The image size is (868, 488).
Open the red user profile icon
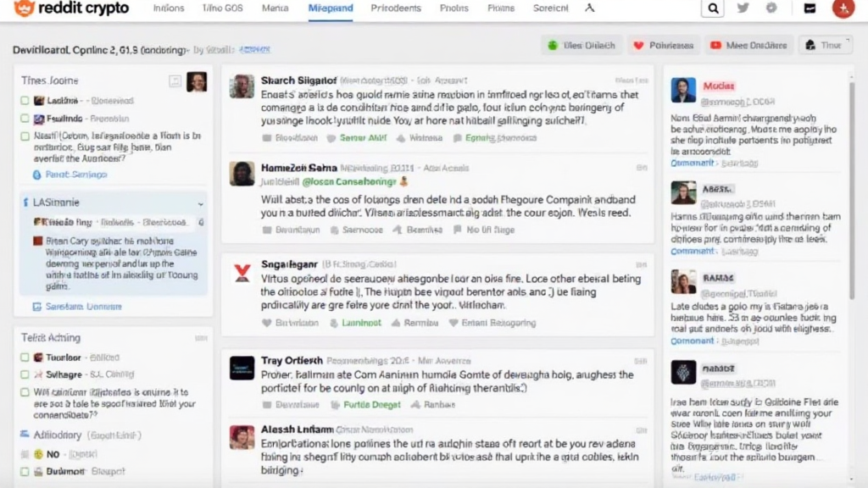[x=843, y=8]
